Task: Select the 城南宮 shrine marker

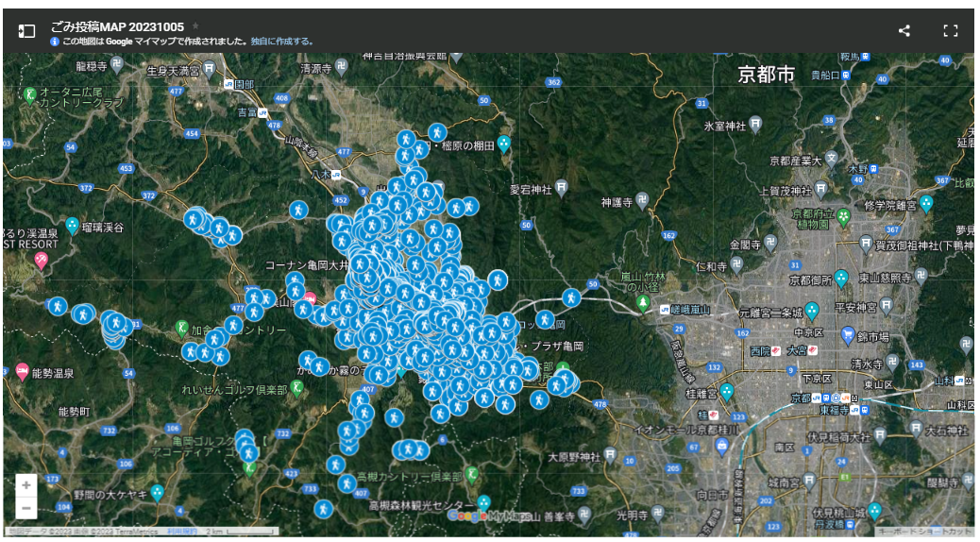Action: (x=809, y=481)
